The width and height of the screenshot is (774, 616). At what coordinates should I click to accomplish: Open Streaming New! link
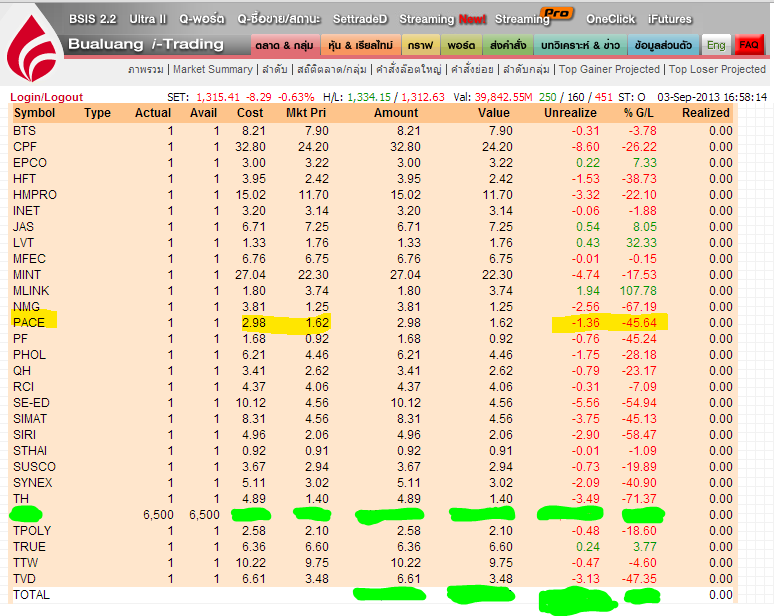point(442,19)
